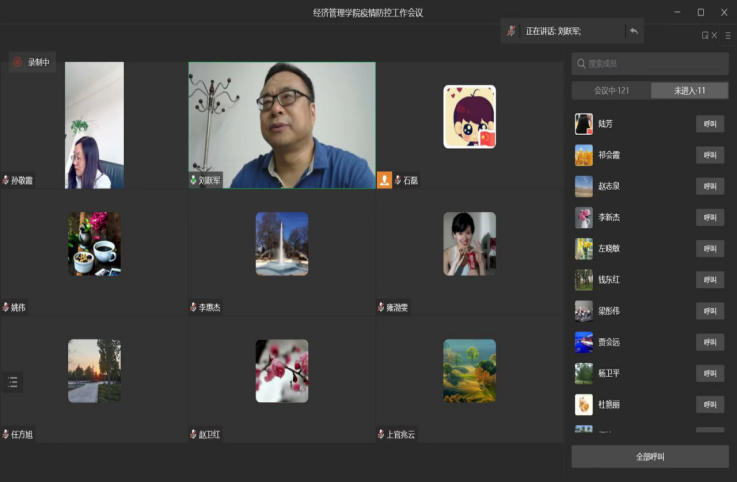Screen dimensions: 737x482
Task: Call 陆芳 using the 呼叫 button
Action: (709, 124)
